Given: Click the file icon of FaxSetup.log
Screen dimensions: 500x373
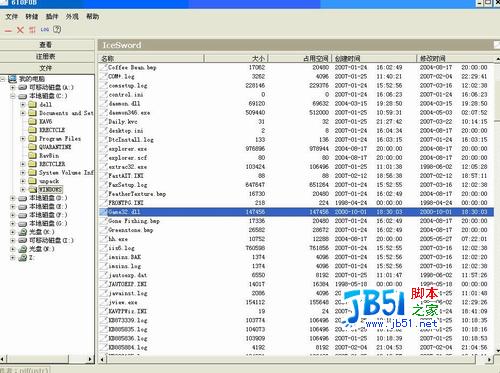Looking at the screenshot, I should tap(104, 184).
